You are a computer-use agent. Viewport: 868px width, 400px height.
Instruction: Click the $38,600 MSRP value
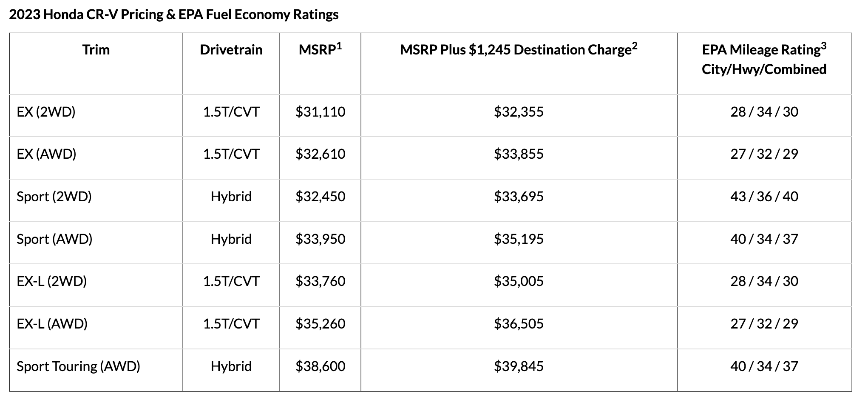[x=321, y=366]
